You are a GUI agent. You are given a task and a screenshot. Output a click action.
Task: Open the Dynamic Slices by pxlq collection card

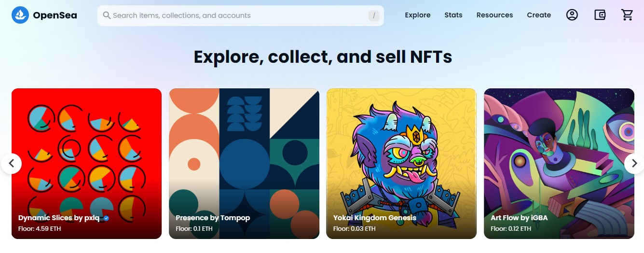coord(86,164)
